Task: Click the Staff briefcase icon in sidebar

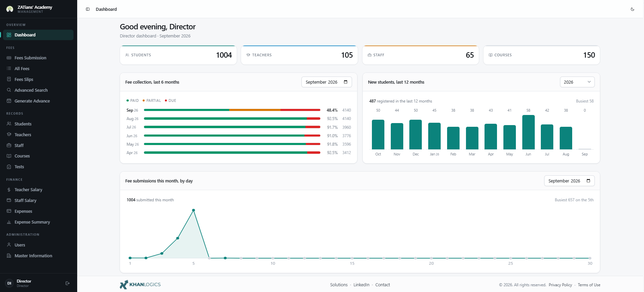Action: 9,145
